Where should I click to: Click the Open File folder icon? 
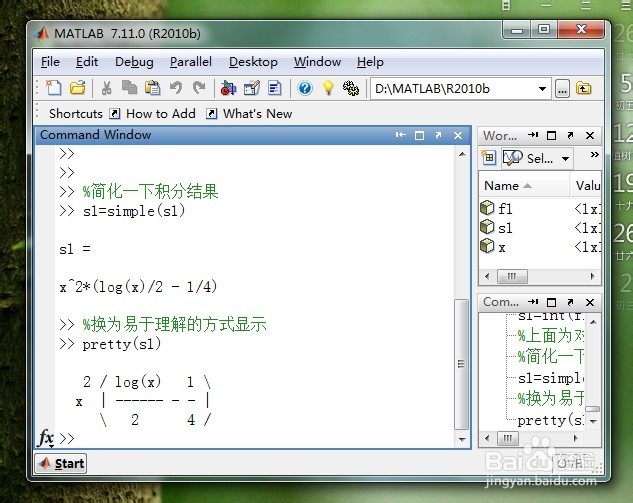pos(78,88)
